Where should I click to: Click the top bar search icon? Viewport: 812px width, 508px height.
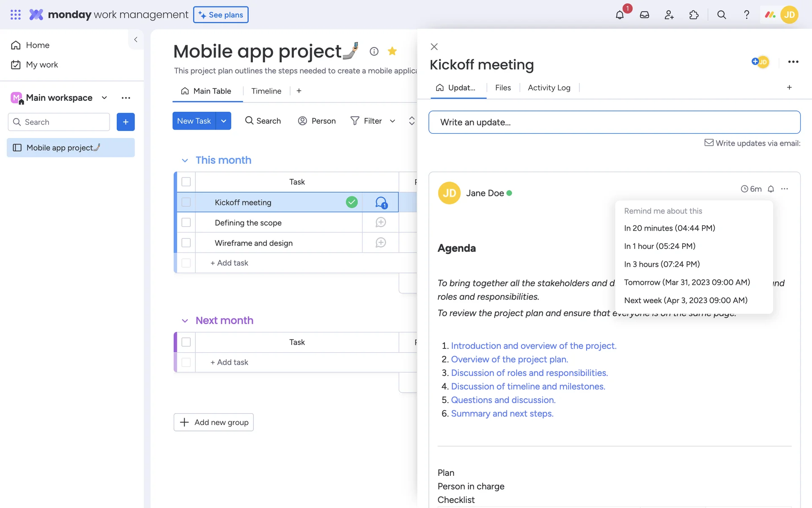point(721,15)
